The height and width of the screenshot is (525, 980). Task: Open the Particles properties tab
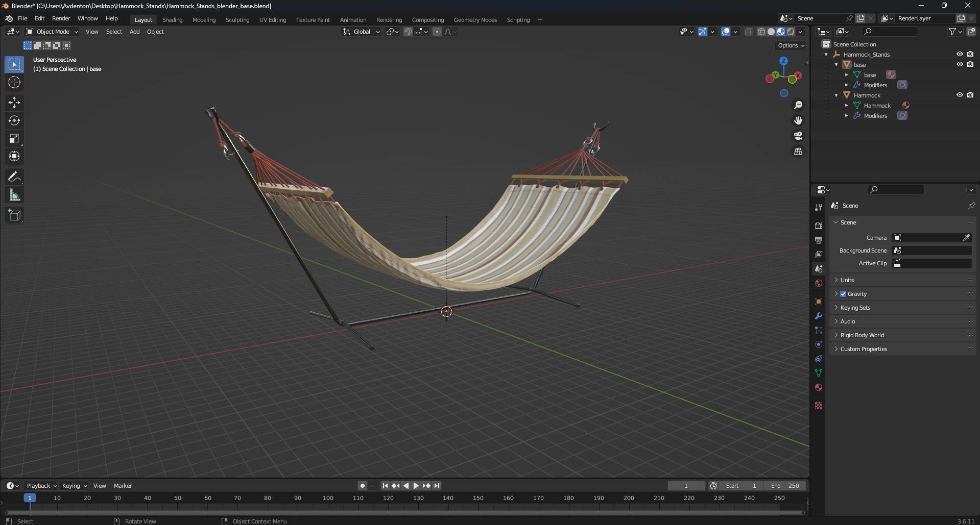[819, 330]
